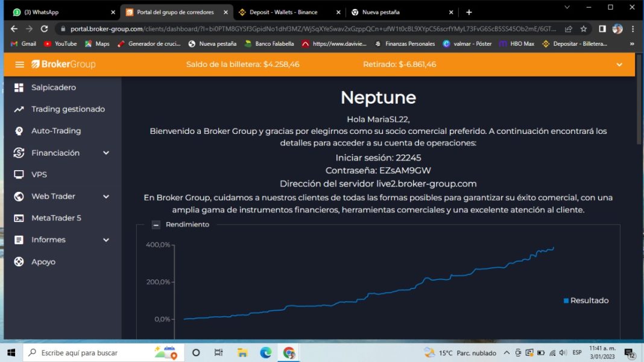Click the Resultado blue color swatch

(566, 301)
